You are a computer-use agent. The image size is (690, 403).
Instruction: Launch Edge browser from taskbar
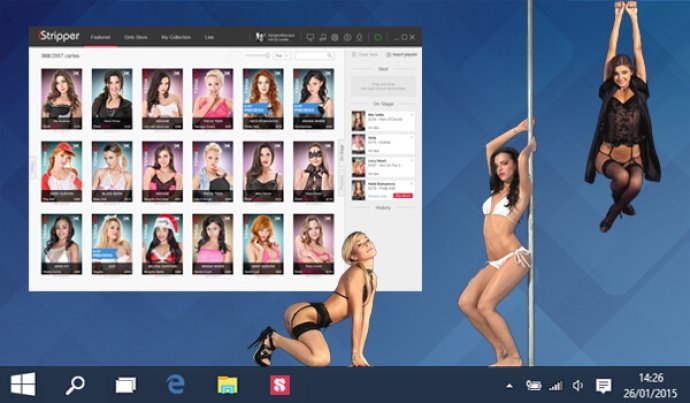176,385
